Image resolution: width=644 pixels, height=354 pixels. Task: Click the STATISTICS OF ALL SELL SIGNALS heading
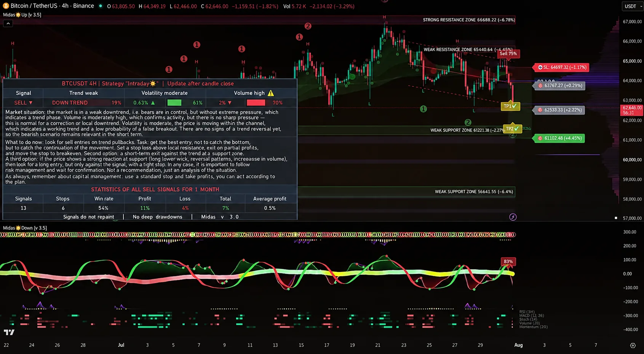(x=155, y=190)
